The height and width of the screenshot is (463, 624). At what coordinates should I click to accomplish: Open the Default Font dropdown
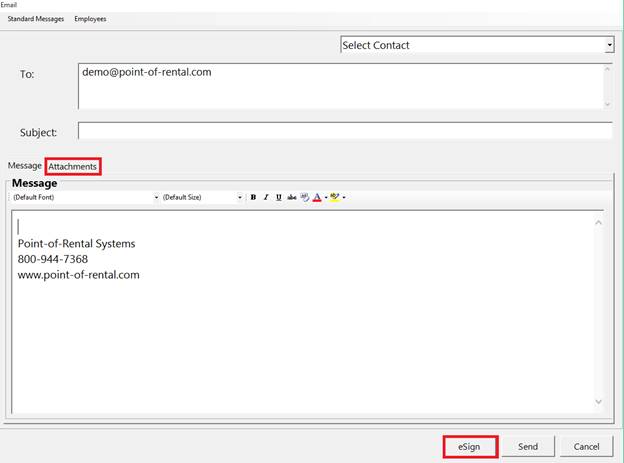coord(156,198)
